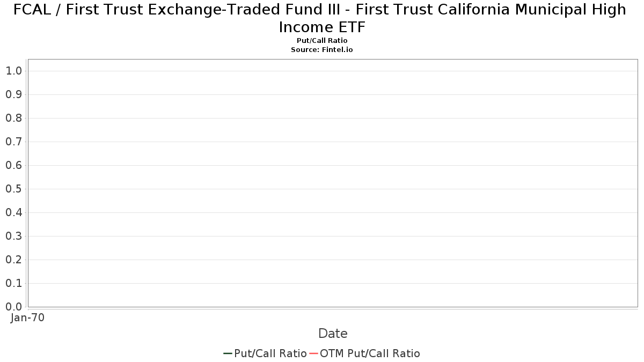Select the 0.7 y-axis tick label
This screenshot has height=362, width=644.
[x=13, y=142]
